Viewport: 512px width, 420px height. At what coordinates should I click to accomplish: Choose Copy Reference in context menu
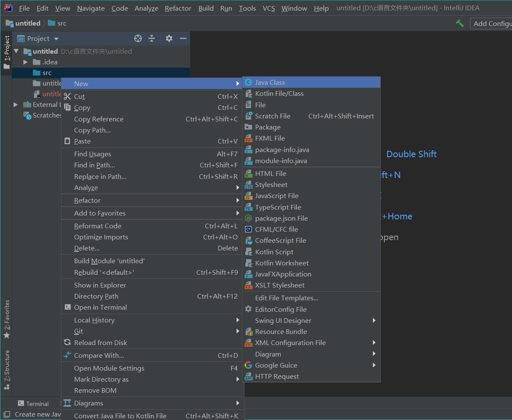click(x=152, y=119)
